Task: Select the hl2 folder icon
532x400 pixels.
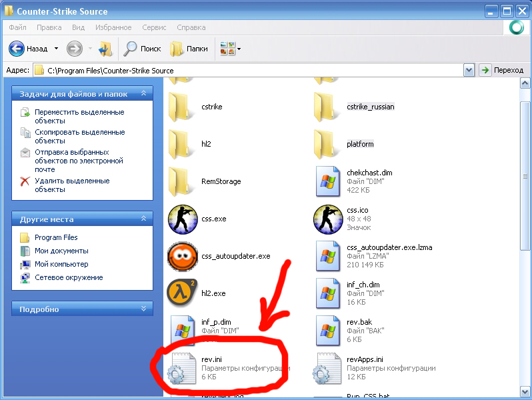Action: tap(180, 144)
